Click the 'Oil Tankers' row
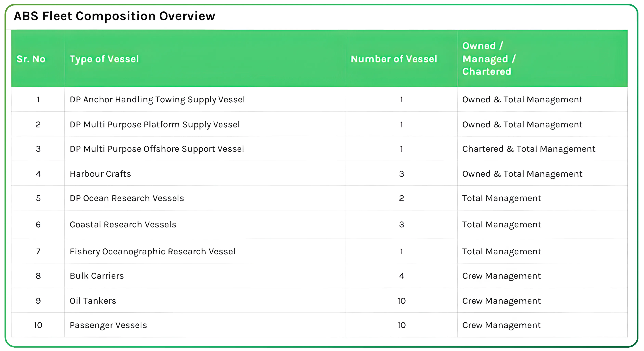This screenshot has width=644, height=351. pyautogui.click(x=93, y=301)
